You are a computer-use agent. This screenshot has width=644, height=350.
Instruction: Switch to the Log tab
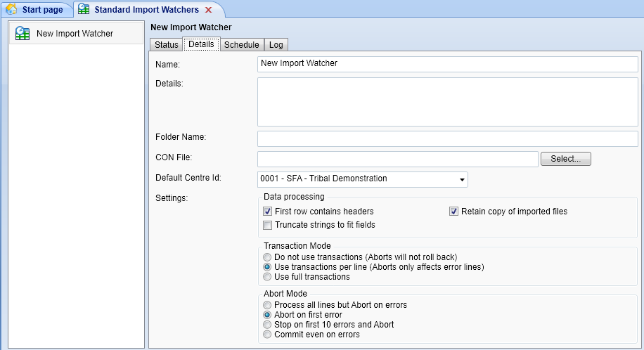pos(276,45)
